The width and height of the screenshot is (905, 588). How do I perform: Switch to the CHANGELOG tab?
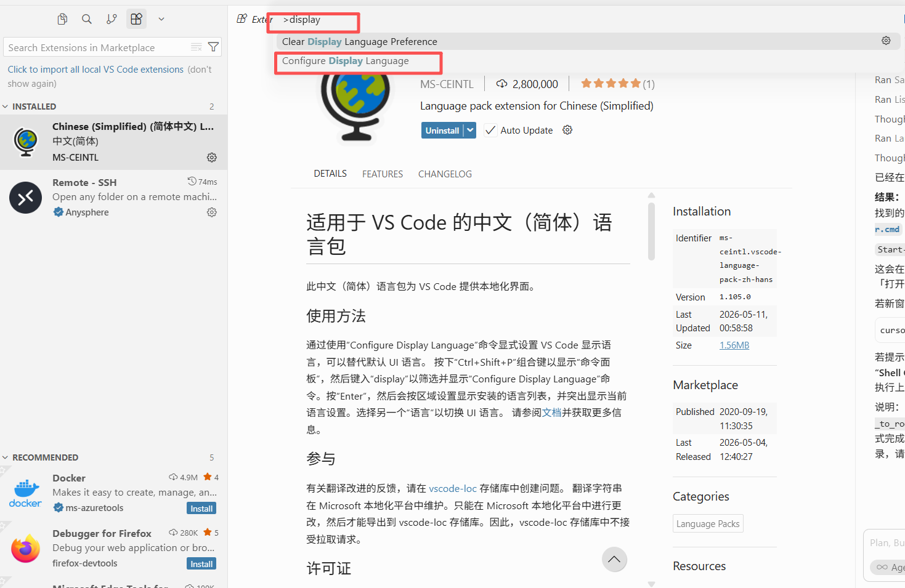coord(445,174)
